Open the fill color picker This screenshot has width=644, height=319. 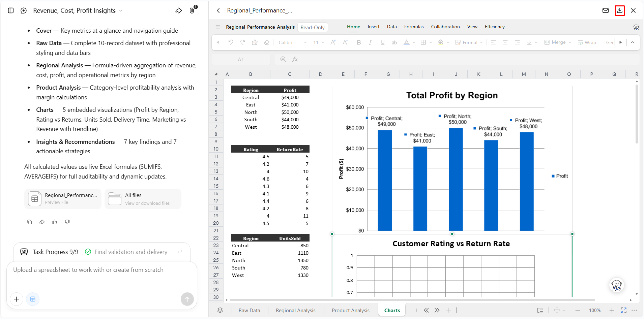[x=443, y=42]
